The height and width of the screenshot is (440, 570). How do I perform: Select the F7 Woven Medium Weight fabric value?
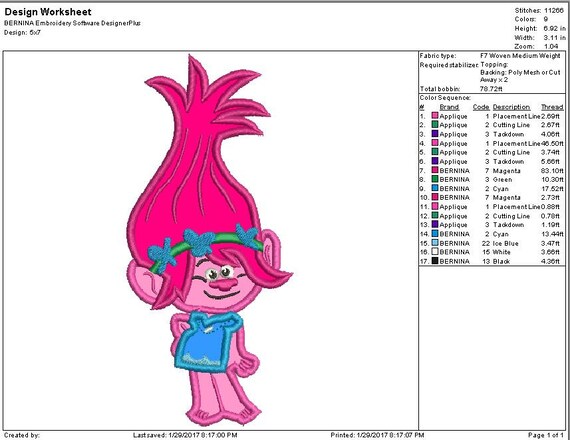tap(520, 56)
